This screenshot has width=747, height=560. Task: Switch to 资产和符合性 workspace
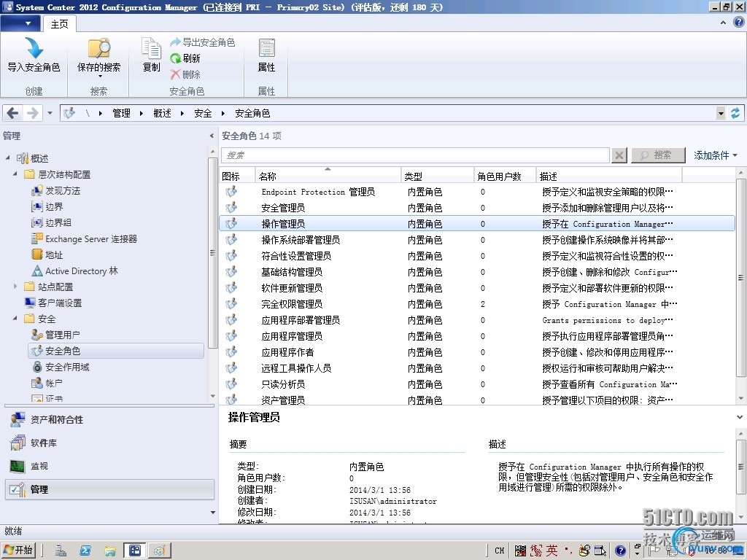[109, 419]
